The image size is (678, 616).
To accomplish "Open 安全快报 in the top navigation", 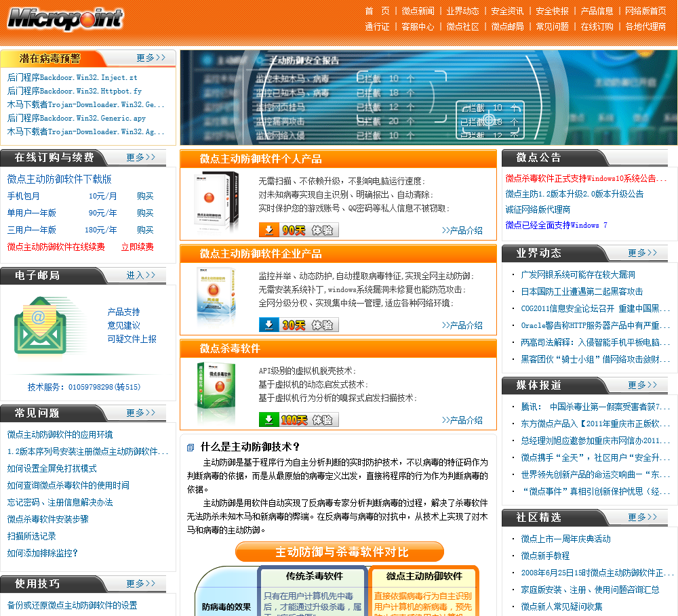I will tap(552, 11).
